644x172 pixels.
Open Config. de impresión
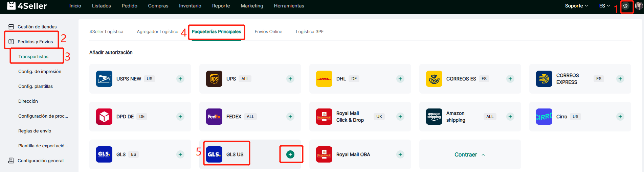[x=40, y=71]
